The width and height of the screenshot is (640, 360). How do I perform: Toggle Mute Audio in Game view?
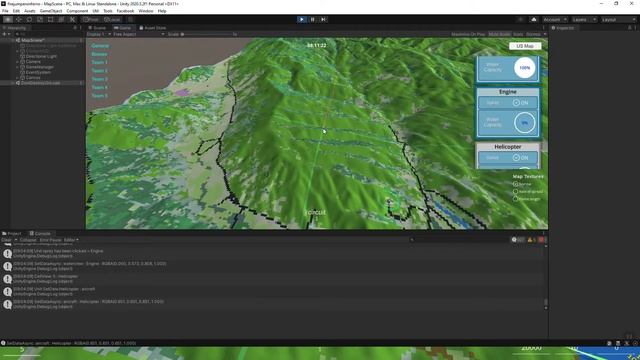coord(500,34)
